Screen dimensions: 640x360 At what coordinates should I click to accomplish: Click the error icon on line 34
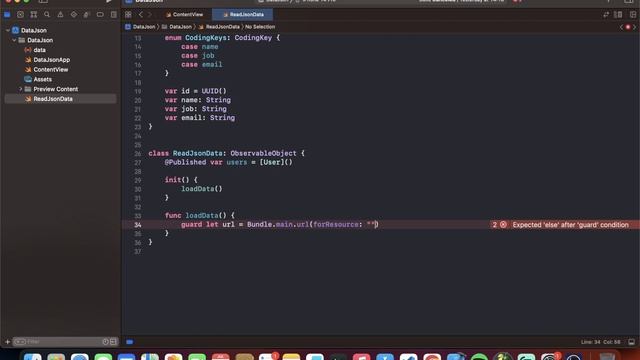click(x=503, y=224)
